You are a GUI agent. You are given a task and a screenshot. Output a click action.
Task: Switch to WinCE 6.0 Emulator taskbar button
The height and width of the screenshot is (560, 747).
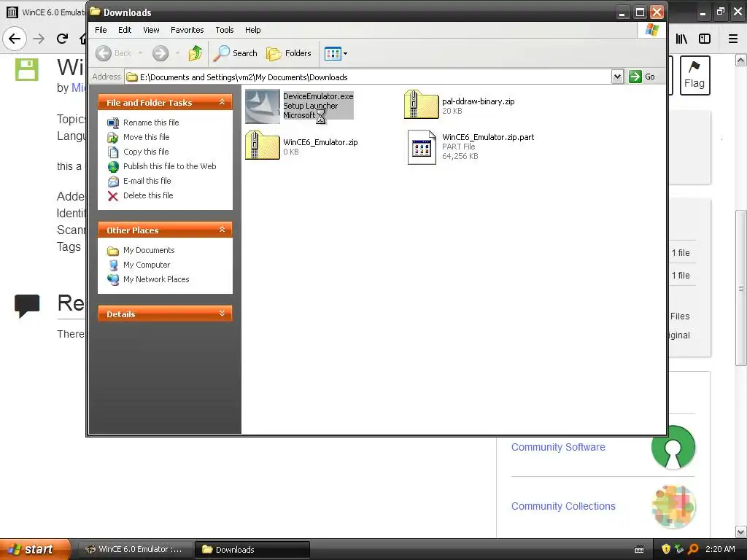(x=135, y=549)
